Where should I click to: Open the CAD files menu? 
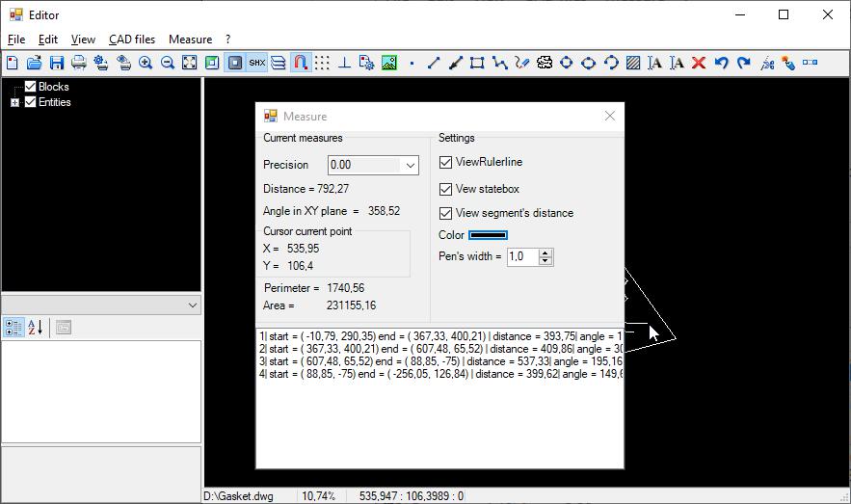pyautogui.click(x=132, y=40)
